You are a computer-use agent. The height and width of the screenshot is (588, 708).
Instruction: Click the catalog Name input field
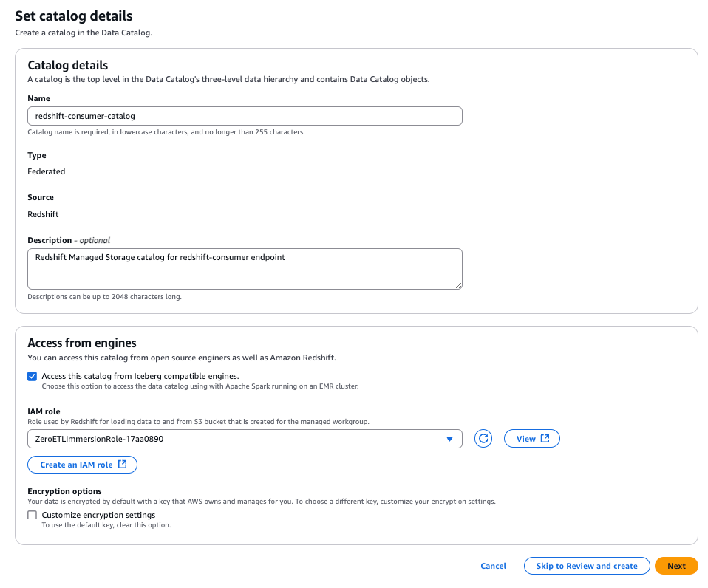(x=245, y=116)
